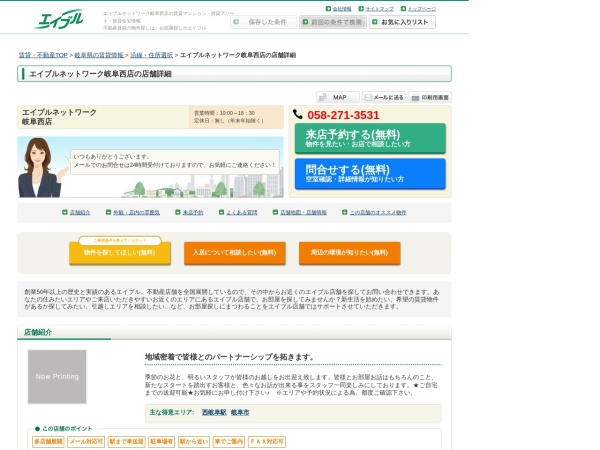Click plus icon beside よくある質問 link
Viewport: 600px width, 450px height.
point(221,212)
